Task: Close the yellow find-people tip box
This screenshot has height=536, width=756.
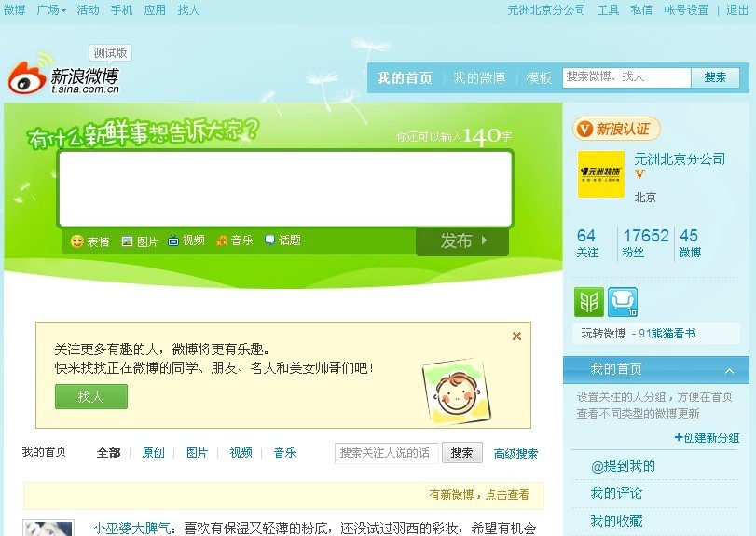Action: click(x=516, y=336)
